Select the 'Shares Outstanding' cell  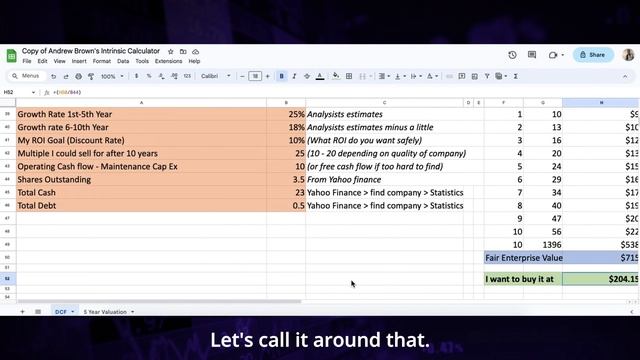coord(141,180)
